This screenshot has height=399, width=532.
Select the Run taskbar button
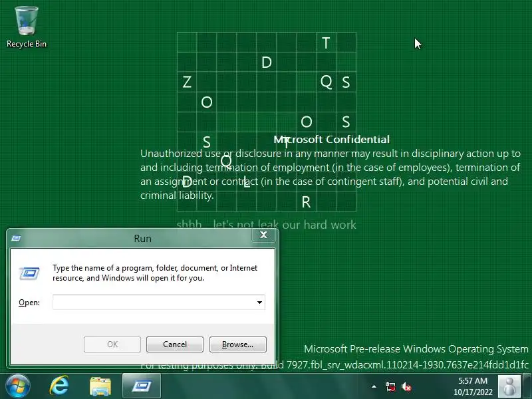coord(142,386)
